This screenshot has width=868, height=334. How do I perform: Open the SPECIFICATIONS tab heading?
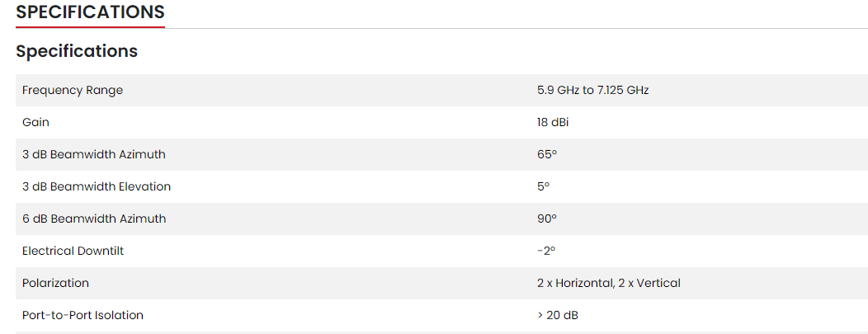(x=90, y=12)
